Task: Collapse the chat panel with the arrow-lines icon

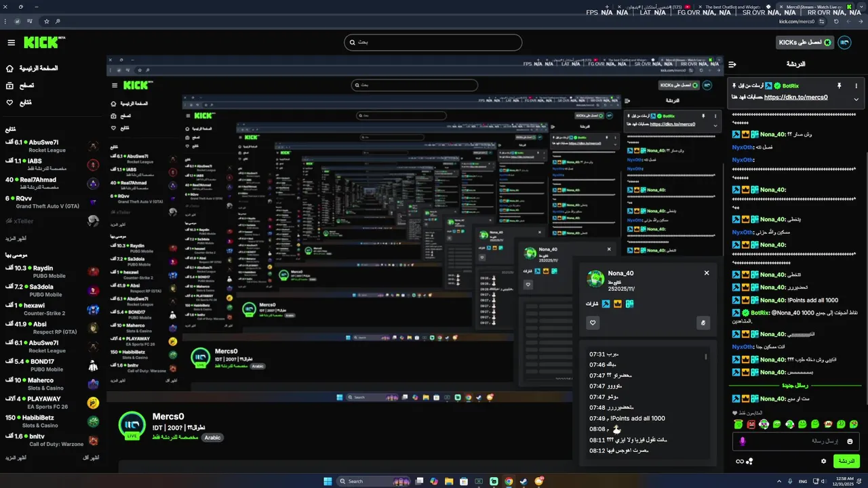Action: (x=732, y=64)
